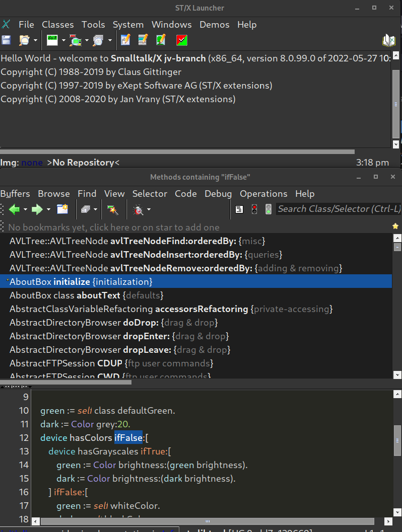This screenshot has width=402, height=532.
Task: Click the method list scroll-down arrow
Action: 397,375
